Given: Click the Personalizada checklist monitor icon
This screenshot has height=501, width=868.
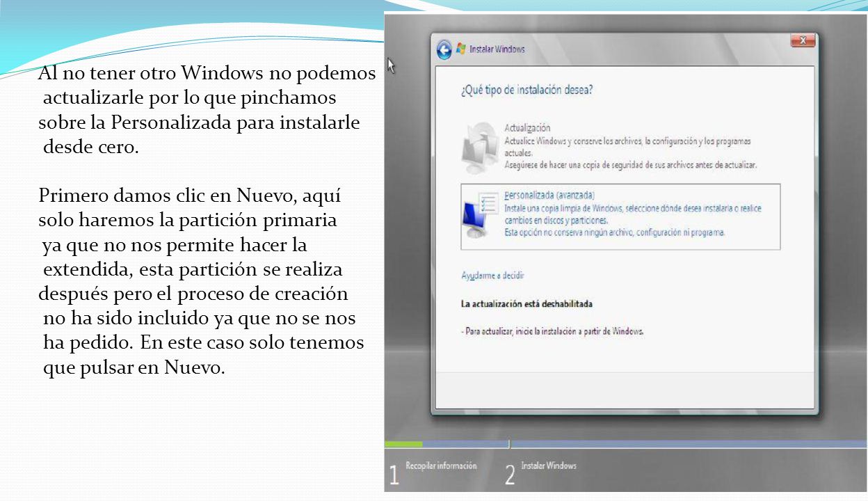Looking at the screenshot, I should [x=481, y=215].
